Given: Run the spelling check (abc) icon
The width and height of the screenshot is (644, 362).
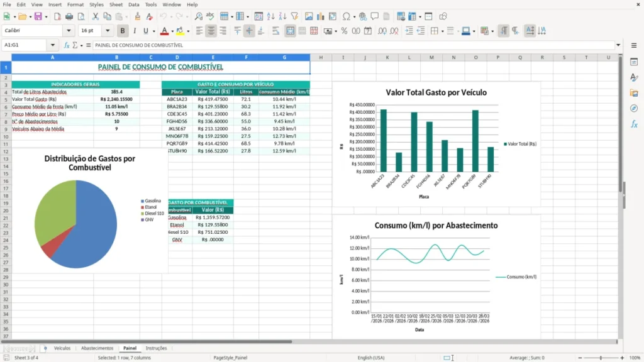Looking at the screenshot, I should (x=210, y=16).
